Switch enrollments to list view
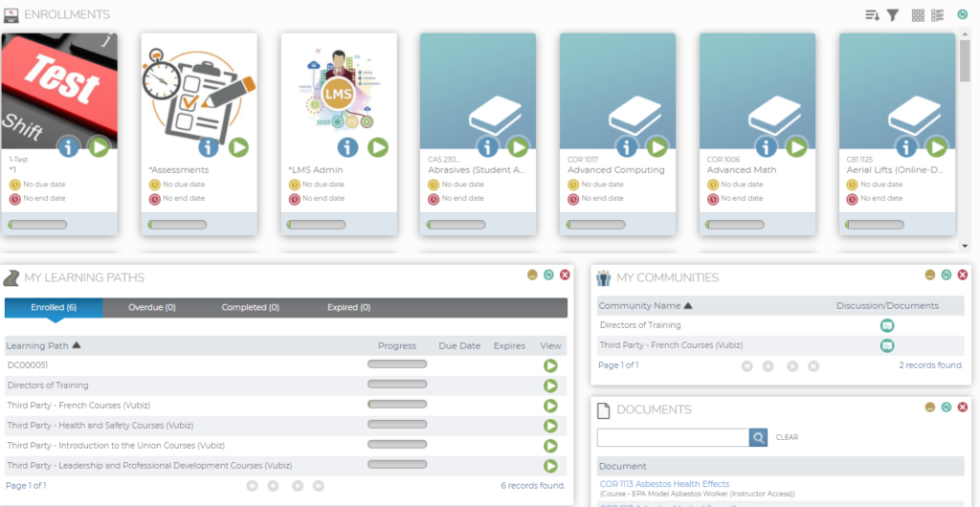980x507 pixels. coord(938,15)
